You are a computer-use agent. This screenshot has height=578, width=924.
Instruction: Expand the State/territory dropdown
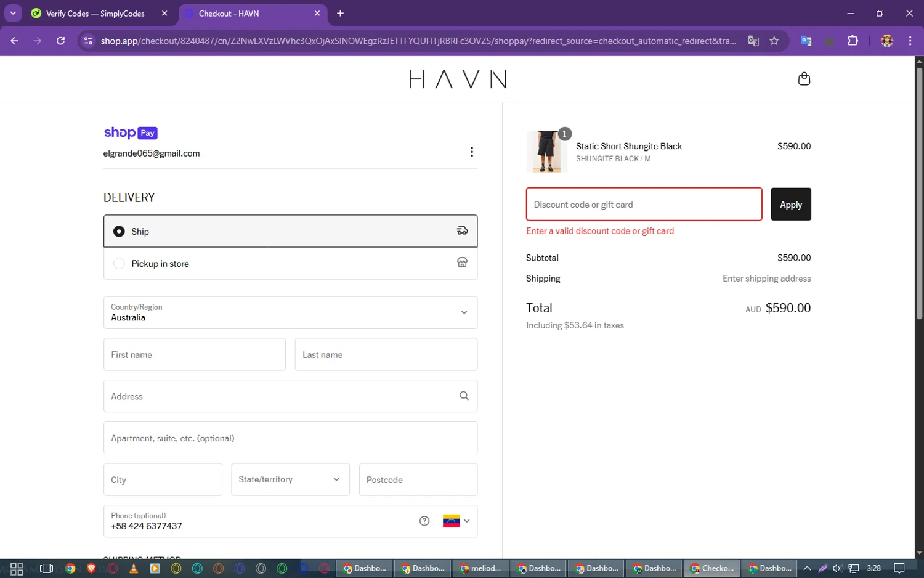tap(290, 479)
